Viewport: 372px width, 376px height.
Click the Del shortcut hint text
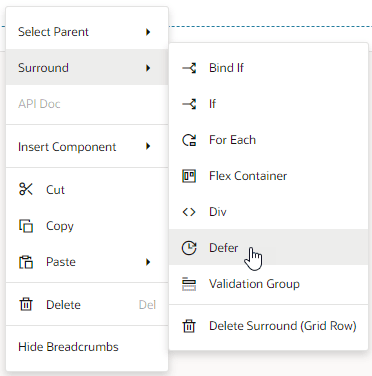tap(147, 305)
